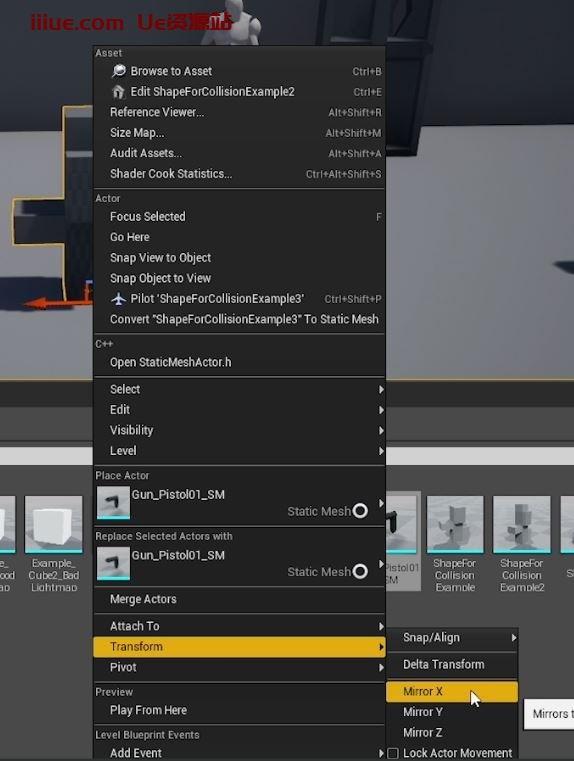
Task: Click the Merge Actors menu entry
Action: (x=240, y=599)
